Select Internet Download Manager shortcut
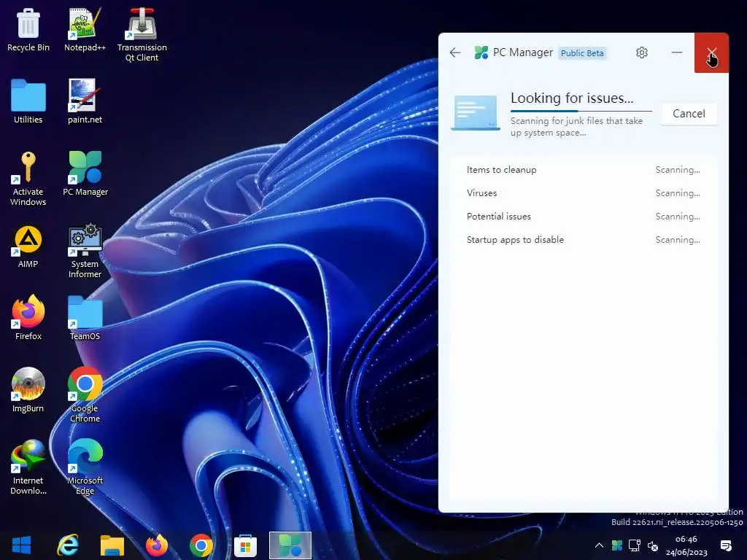Viewport: 747px width, 560px height. (x=28, y=467)
